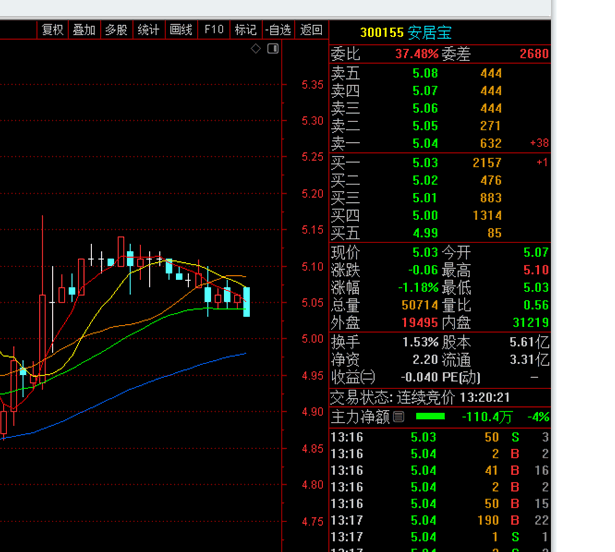Click the 5.35 price axis label
Image resolution: width=615 pixels, height=552 pixels.
click(312, 85)
